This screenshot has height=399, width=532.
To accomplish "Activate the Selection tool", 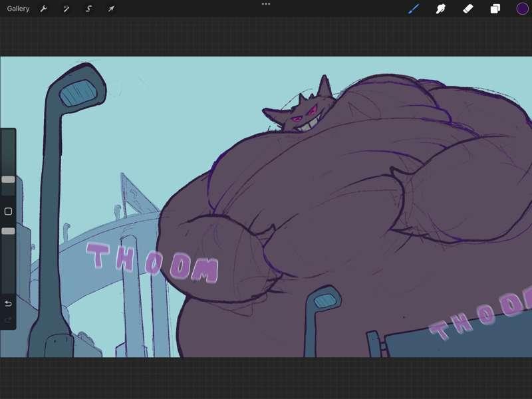I will pos(88,9).
